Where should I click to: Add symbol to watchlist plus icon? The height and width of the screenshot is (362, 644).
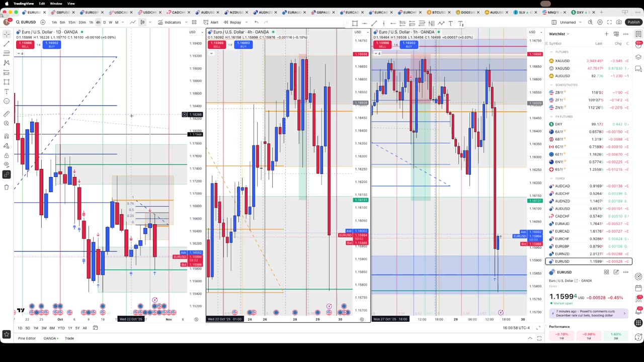coord(607,34)
